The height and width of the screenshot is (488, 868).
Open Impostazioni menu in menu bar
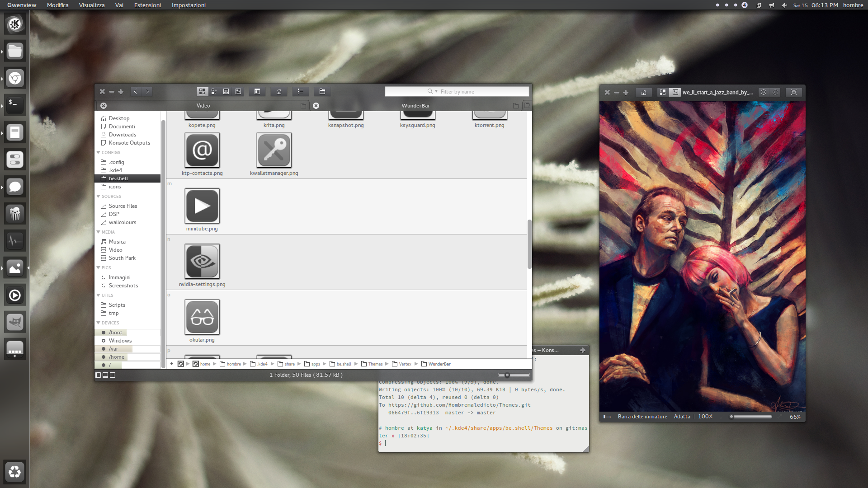point(189,5)
